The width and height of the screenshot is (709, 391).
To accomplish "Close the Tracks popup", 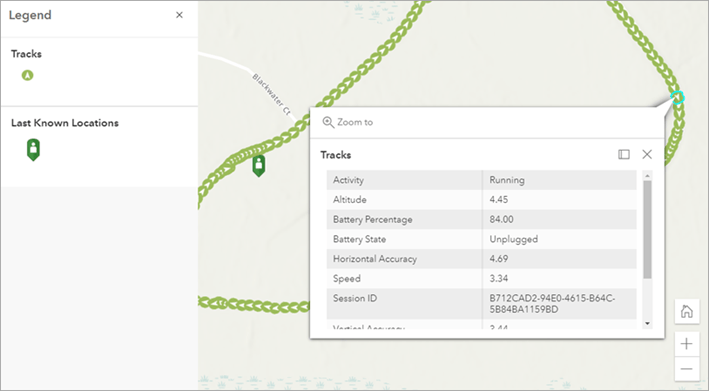I will coord(647,155).
